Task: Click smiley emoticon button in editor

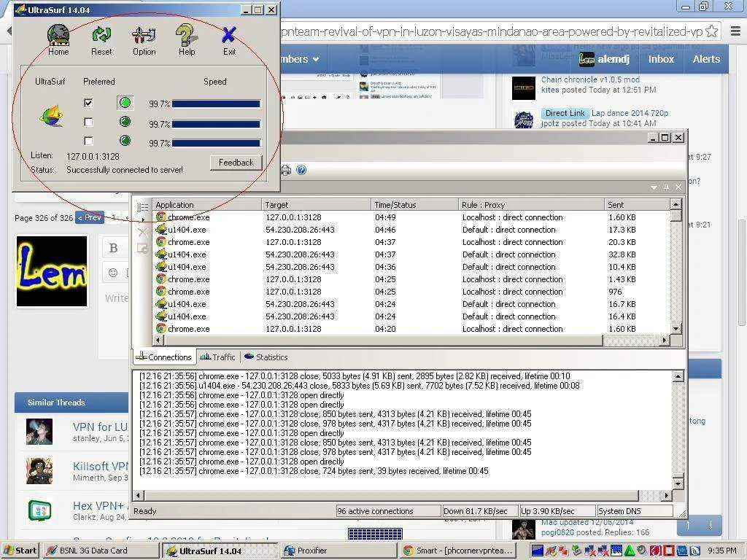Action: click(x=113, y=273)
